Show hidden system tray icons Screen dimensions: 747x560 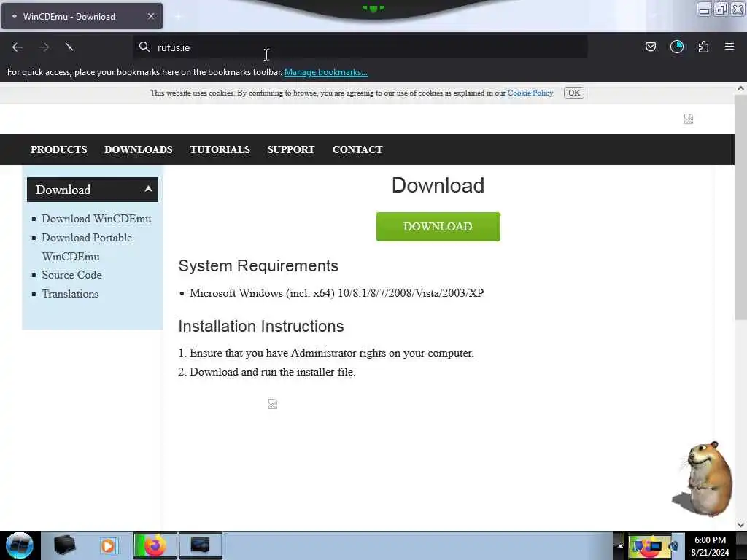[x=620, y=545]
